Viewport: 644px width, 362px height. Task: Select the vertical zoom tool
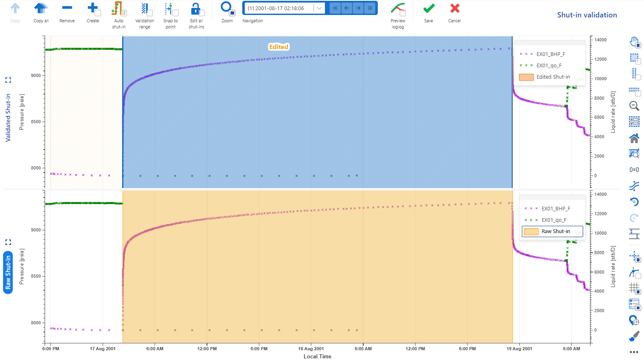634,74
